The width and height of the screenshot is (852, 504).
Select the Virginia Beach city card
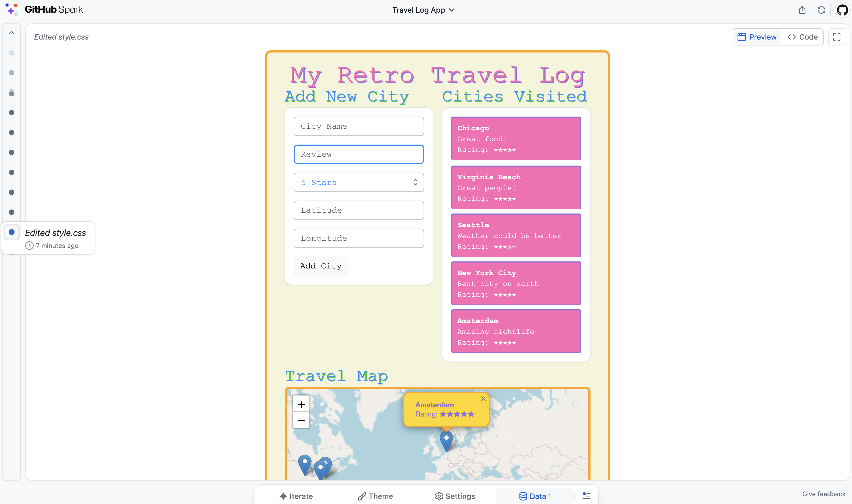point(516,187)
